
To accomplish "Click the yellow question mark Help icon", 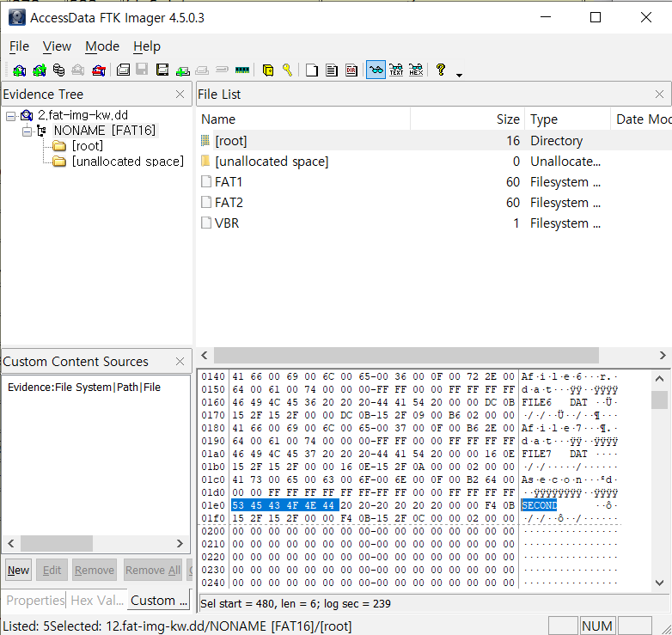I will click(x=441, y=70).
